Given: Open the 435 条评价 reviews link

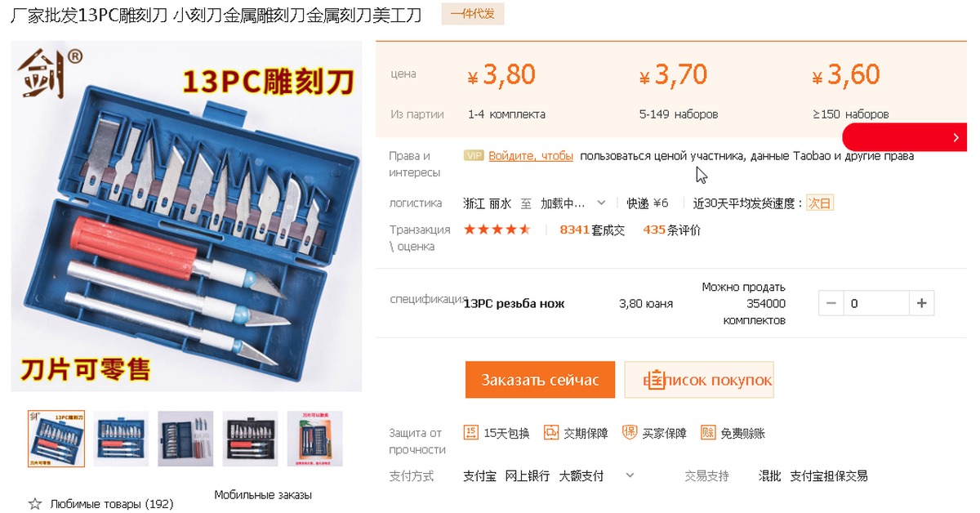Looking at the screenshot, I should tap(672, 230).
